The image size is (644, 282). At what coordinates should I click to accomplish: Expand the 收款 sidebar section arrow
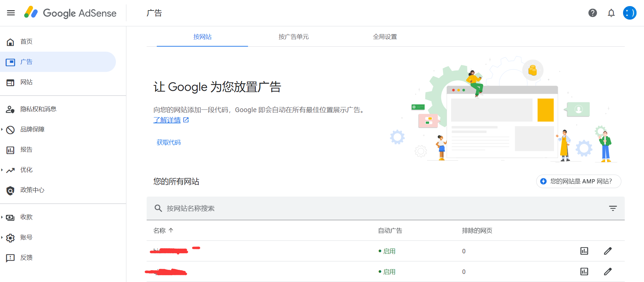[2, 217]
